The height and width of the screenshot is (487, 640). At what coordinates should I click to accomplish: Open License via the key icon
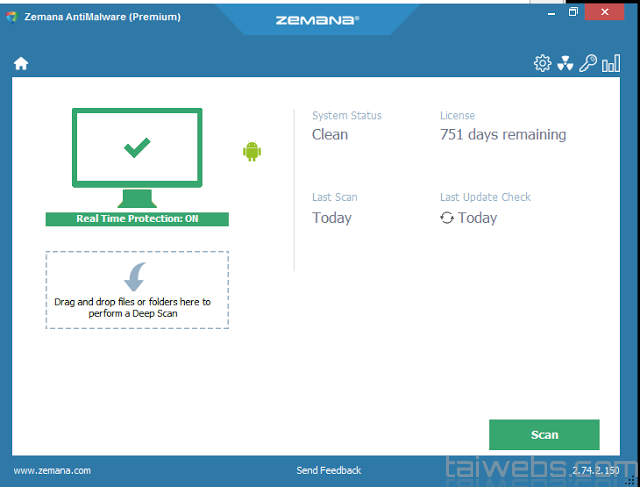588,64
